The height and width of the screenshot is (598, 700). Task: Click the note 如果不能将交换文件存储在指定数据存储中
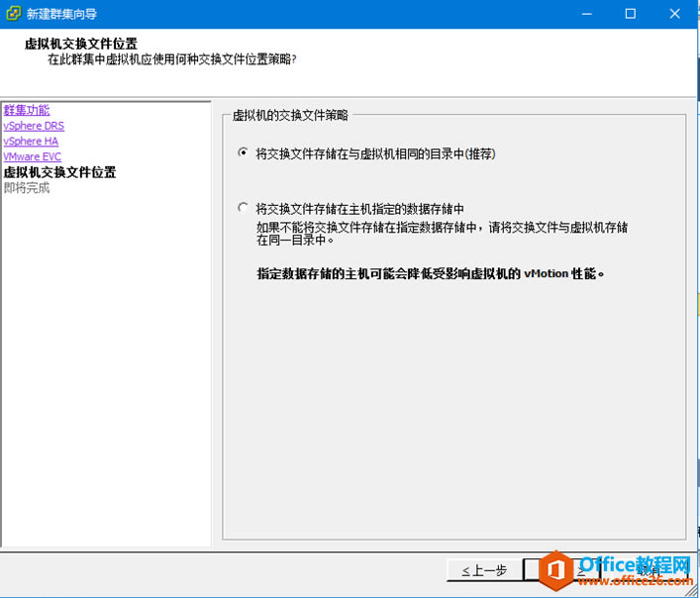(x=442, y=234)
